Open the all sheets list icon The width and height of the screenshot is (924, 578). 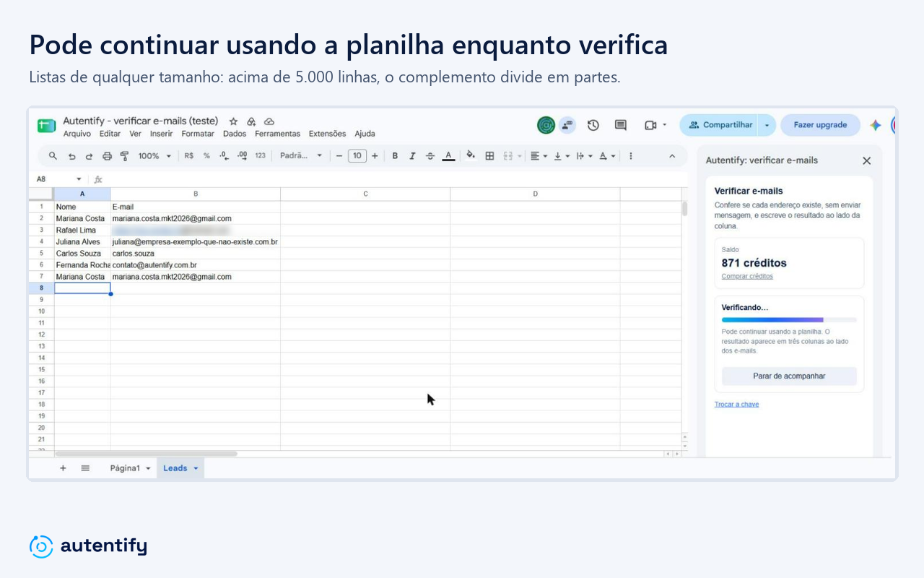[85, 468]
